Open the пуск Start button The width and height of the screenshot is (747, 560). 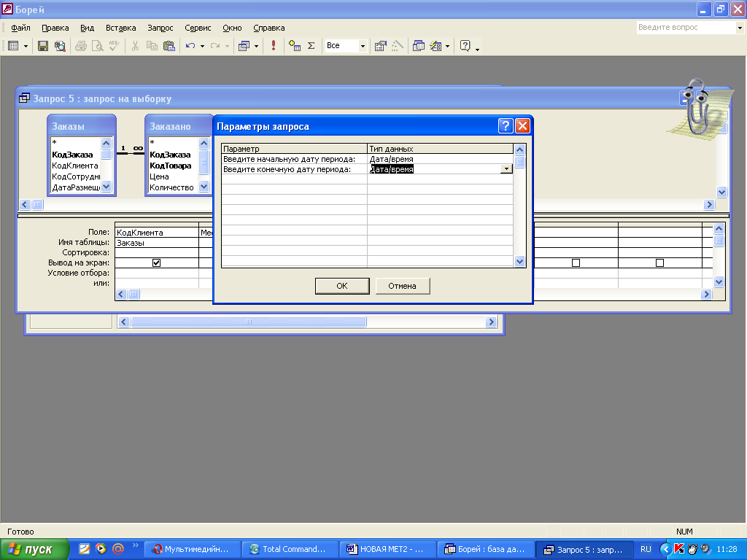34,549
